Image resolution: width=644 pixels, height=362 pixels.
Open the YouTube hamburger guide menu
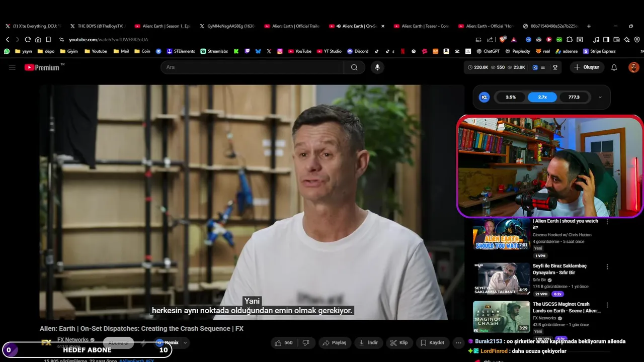[12, 67]
